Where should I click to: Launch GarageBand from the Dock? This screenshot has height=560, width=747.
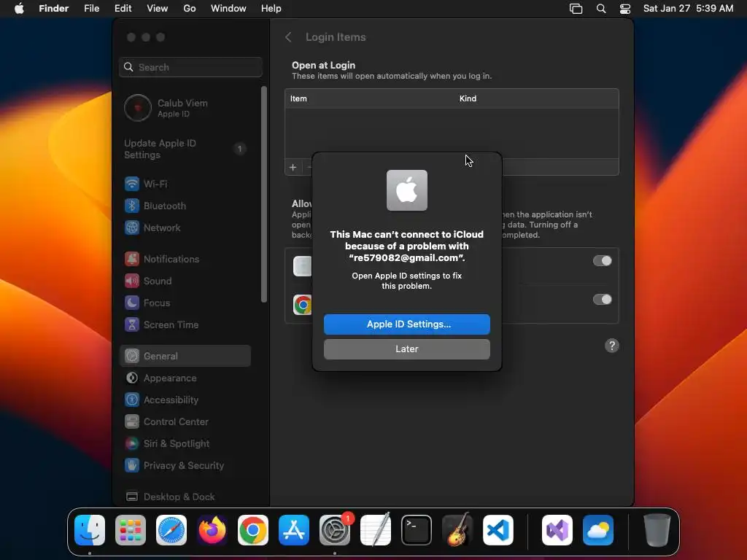(457, 530)
